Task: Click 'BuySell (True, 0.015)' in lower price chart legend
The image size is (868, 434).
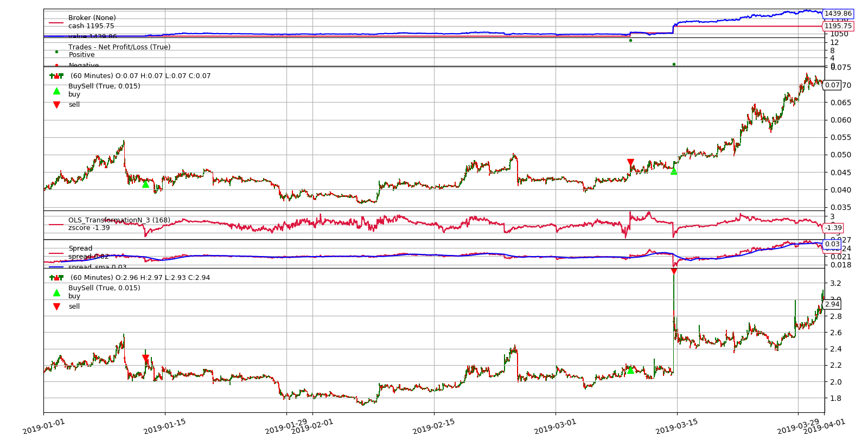Action: pos(104,288)
